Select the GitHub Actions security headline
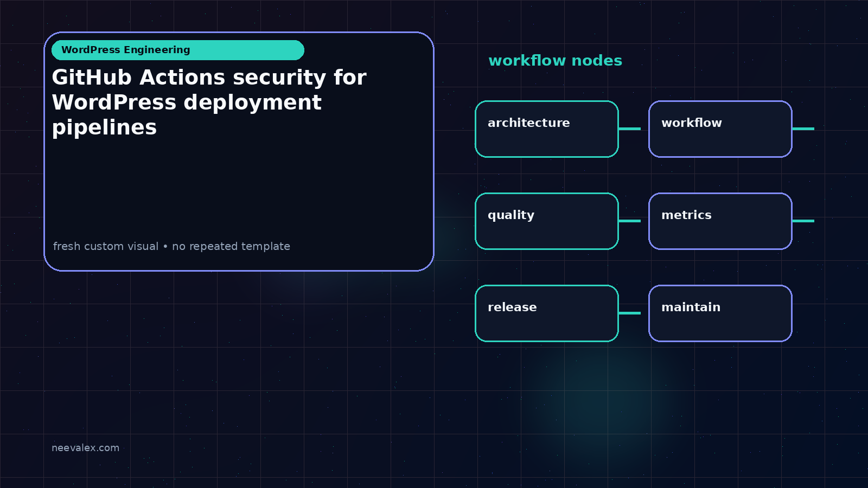Viewport: 868px width, 488px height. pyautogui.click(x=209, y=102)
